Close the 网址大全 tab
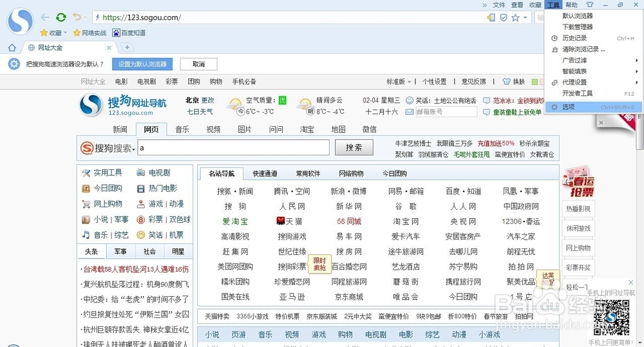The width and height of the screenshot is (644, 347). [x=109, y=48]
